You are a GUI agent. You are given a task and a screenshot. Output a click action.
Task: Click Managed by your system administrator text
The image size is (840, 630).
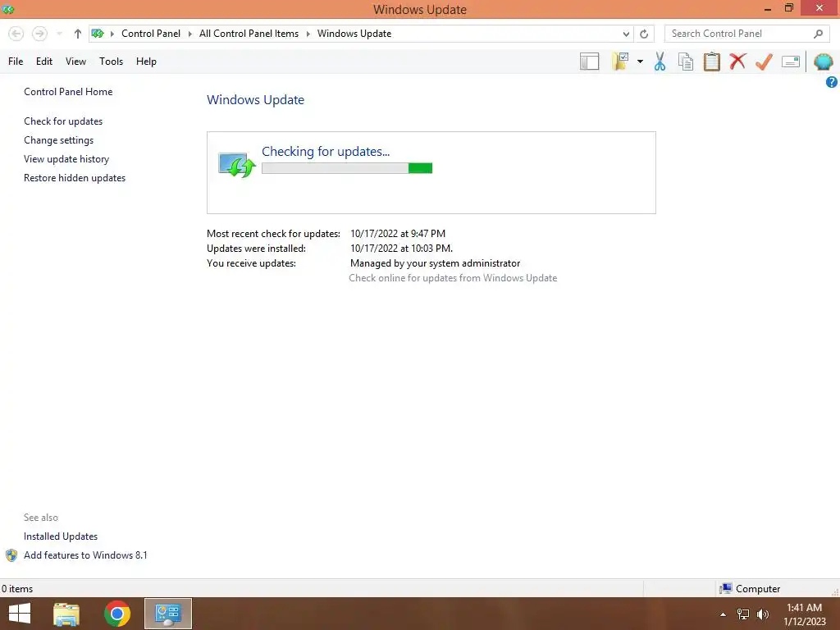click(x=435, y=263)
